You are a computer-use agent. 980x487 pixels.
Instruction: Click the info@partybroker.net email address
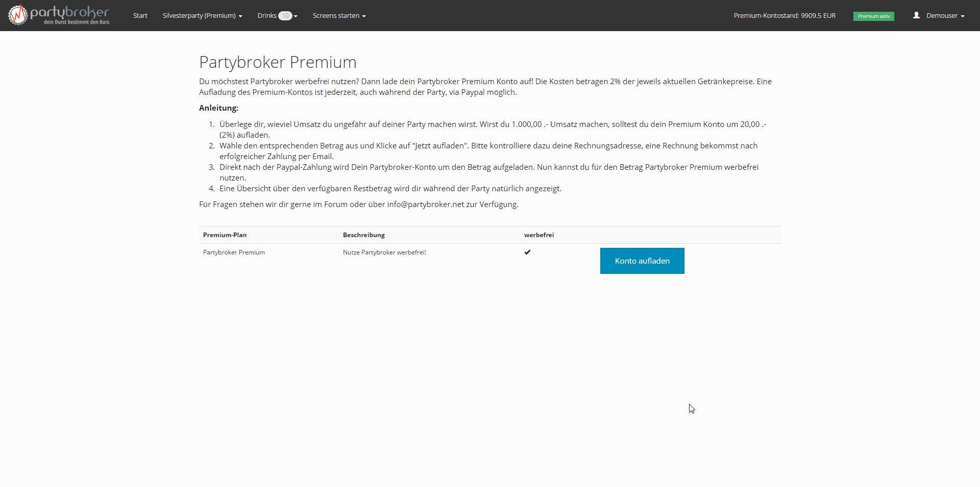[x=425, y=204]
